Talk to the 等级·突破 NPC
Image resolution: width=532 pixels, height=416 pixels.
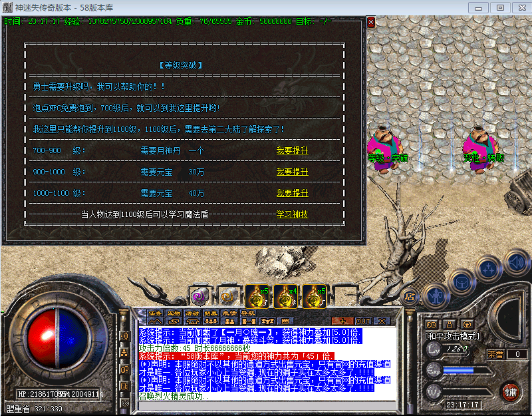pyautogui.click(x=386, y=149)
